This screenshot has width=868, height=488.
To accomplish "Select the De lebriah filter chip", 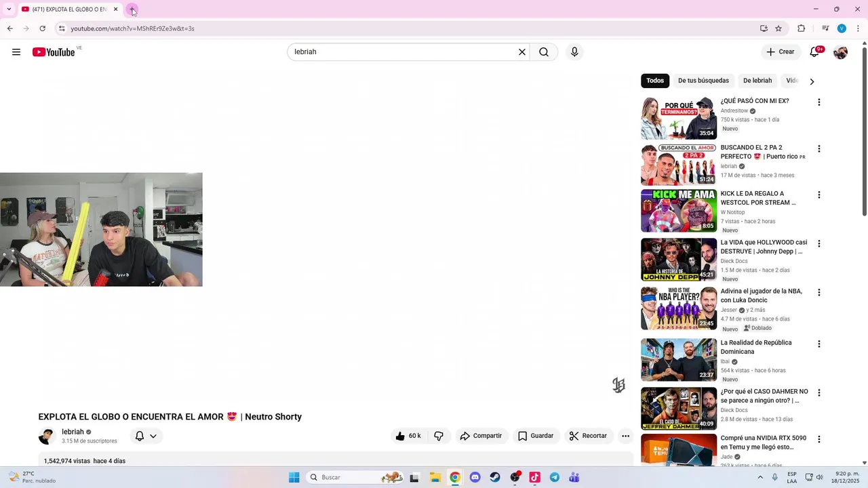I will tap(757, 81).
